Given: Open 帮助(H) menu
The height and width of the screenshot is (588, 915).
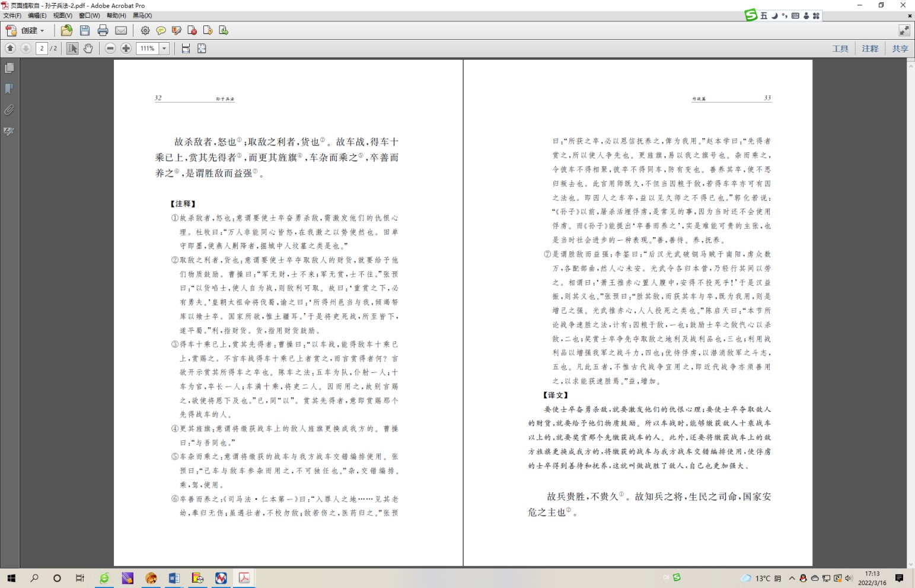Looking at the screenshot, I should (116, 15).
